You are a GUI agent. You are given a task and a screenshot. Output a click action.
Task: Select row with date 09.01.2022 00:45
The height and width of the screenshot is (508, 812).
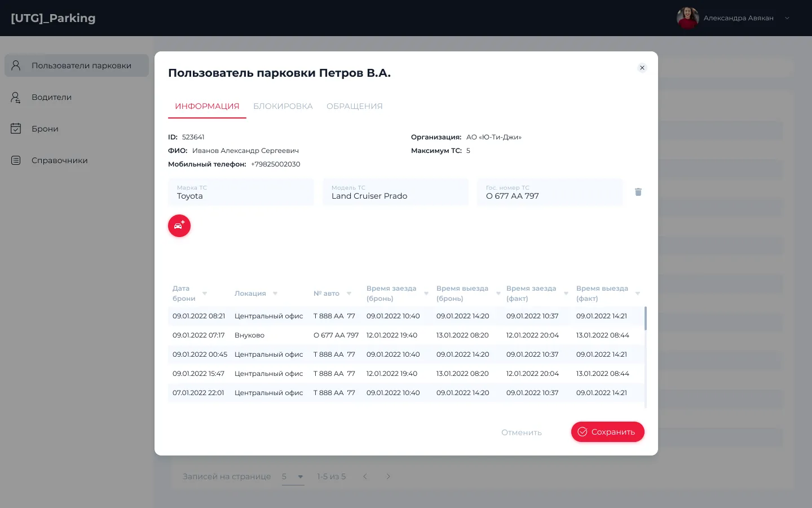tap(406, 354)
